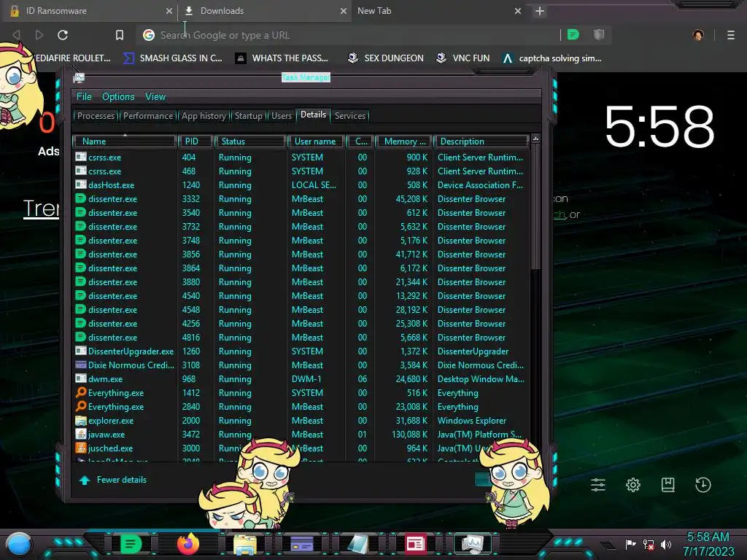The width and height of the screenshot is (747, 560).
Task: Click the customize sliders icon on New Tab page
Action: 598,485
